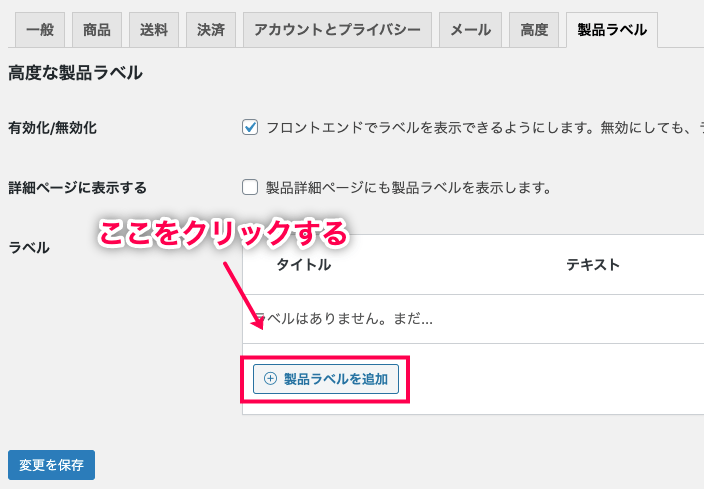Click the ラベルはありません。まだ... row text
Viewport: 704px width, 489px height.
(x=343, y=318)
